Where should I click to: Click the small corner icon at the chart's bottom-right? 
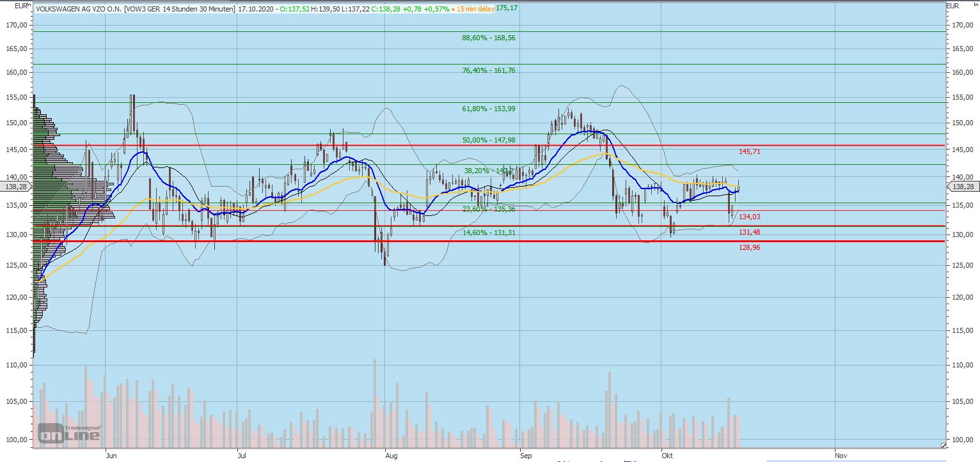tap(942, 445)
